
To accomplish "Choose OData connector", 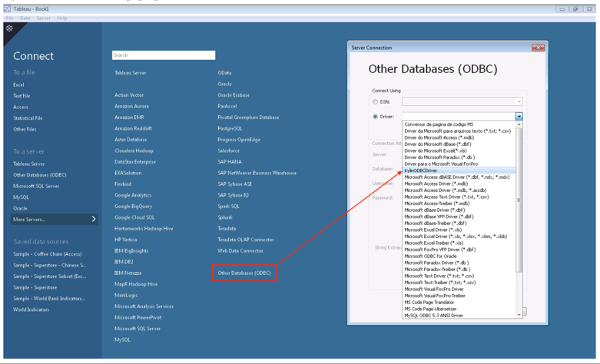I will click(224, 73).
